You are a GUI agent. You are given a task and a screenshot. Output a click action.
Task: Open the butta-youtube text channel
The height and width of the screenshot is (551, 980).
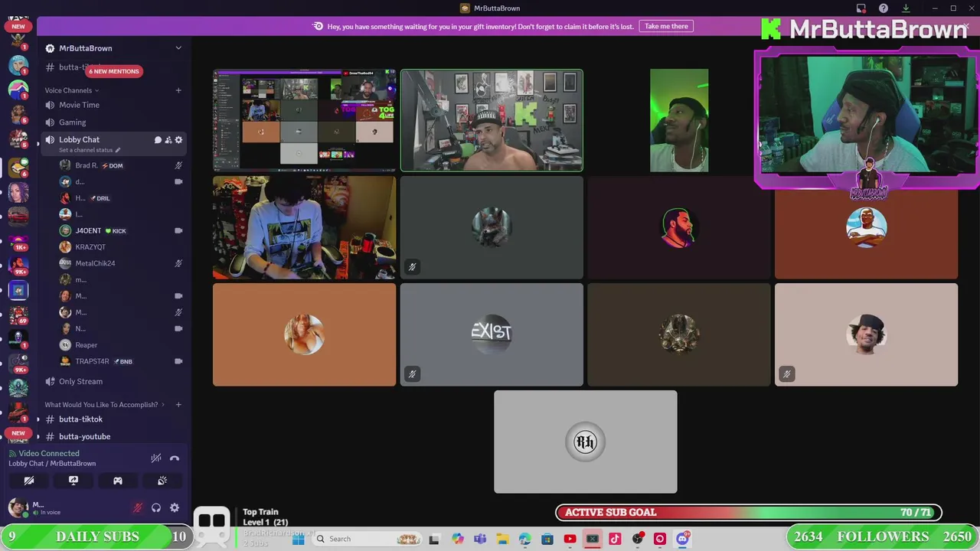tap(113, 436)
